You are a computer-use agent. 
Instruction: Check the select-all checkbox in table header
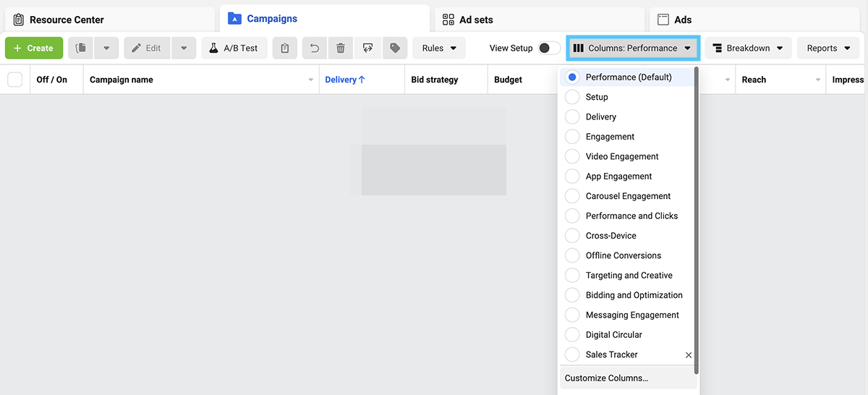pyautogui.click(x=14, y=80)
